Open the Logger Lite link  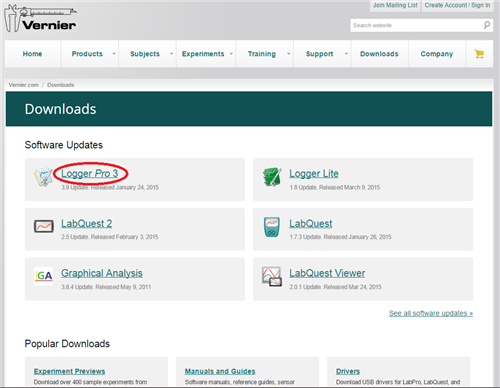pos(314,174)
